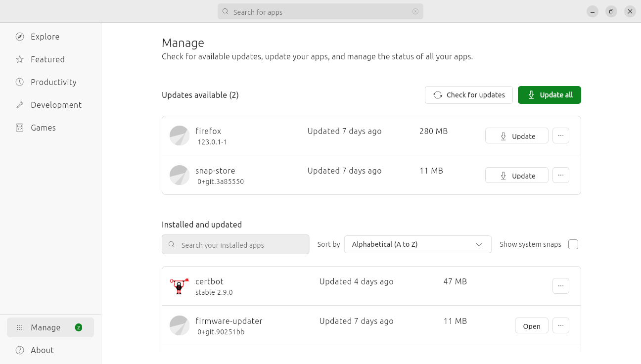Clear the top search field with X icon
Image resolution: width=641 pixels, height=364 pixels.
click(415, 11)
